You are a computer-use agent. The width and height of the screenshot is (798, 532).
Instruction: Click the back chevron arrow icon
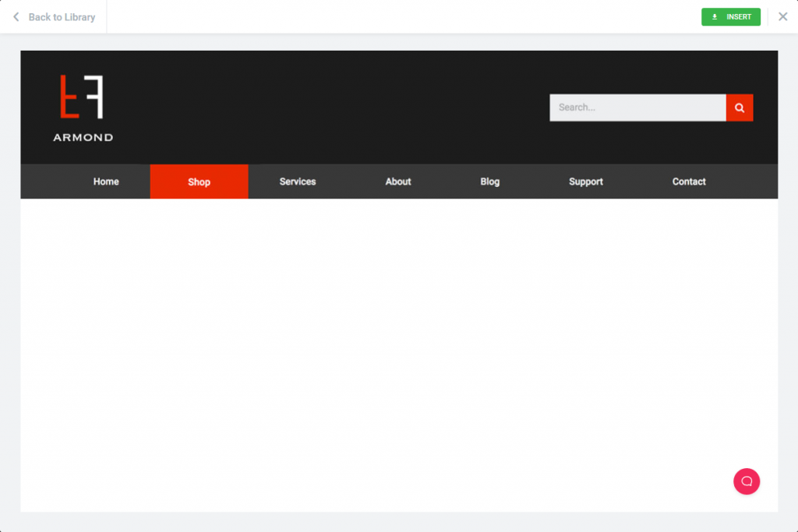[16, 17]
